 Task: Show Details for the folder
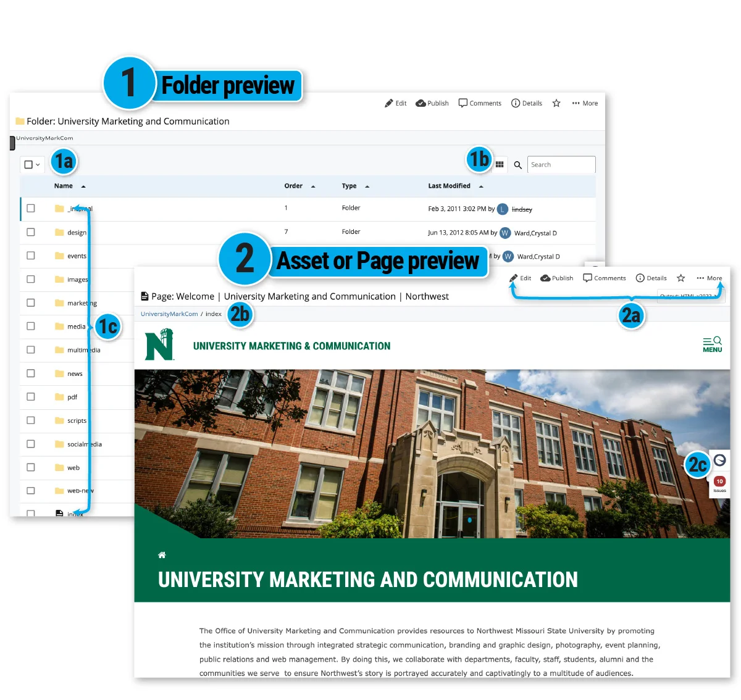527,103
